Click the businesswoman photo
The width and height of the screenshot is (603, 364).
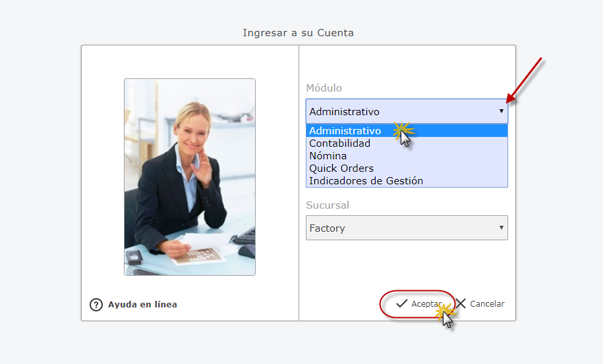190,176
